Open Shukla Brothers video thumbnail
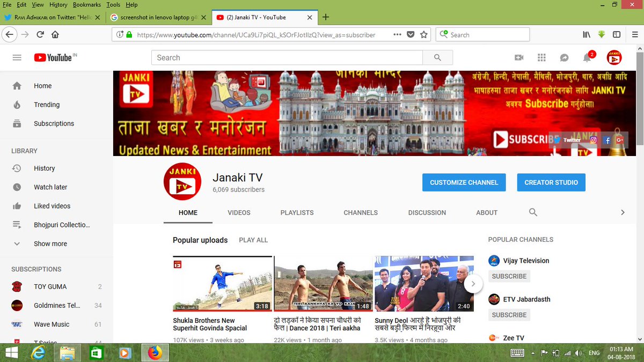 pos(222,284)
